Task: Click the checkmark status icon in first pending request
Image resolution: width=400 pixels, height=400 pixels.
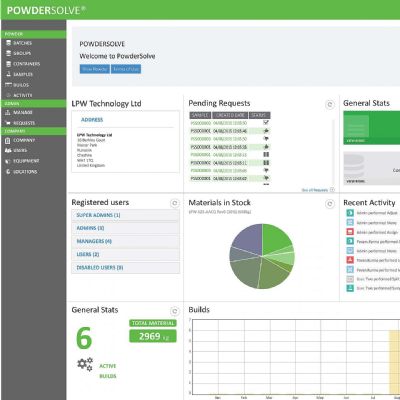Action: (266, 123)
